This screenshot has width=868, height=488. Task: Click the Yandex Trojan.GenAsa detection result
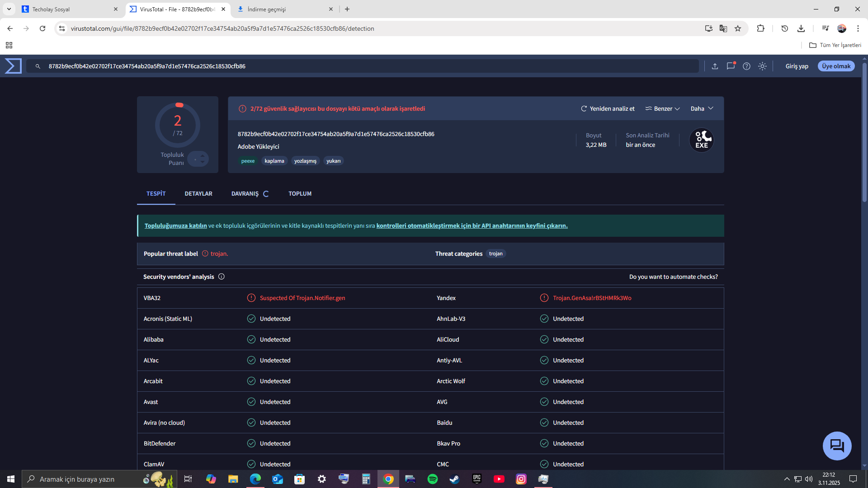click(x=592, y=298)
